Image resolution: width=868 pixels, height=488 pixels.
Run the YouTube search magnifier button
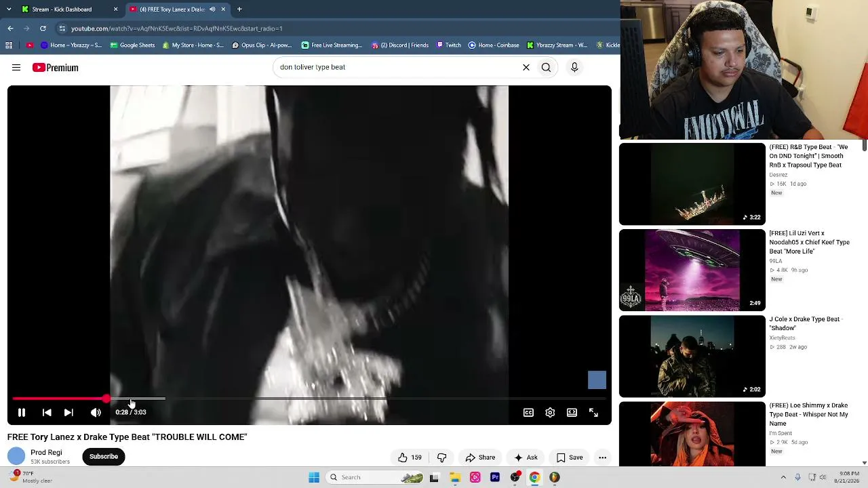(546, 67)
